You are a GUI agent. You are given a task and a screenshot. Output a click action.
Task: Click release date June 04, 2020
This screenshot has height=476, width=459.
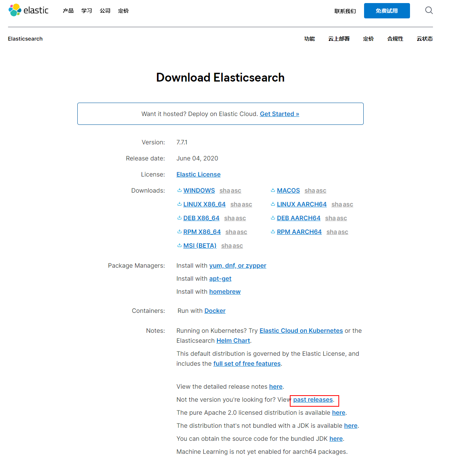click(197, 158)
